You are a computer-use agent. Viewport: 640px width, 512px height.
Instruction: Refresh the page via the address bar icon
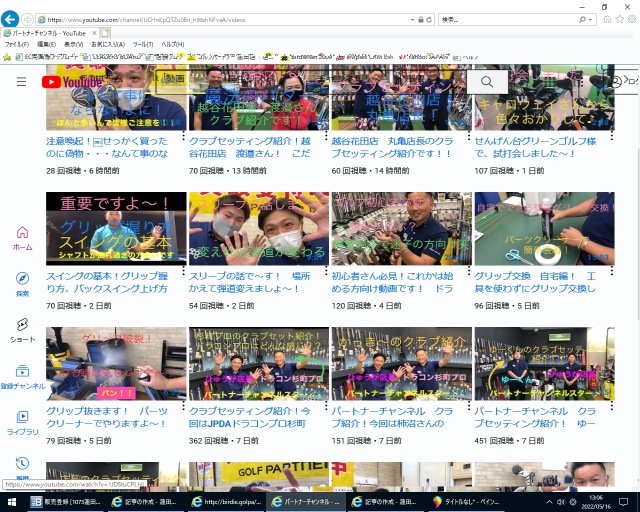(x=429, y=20)
